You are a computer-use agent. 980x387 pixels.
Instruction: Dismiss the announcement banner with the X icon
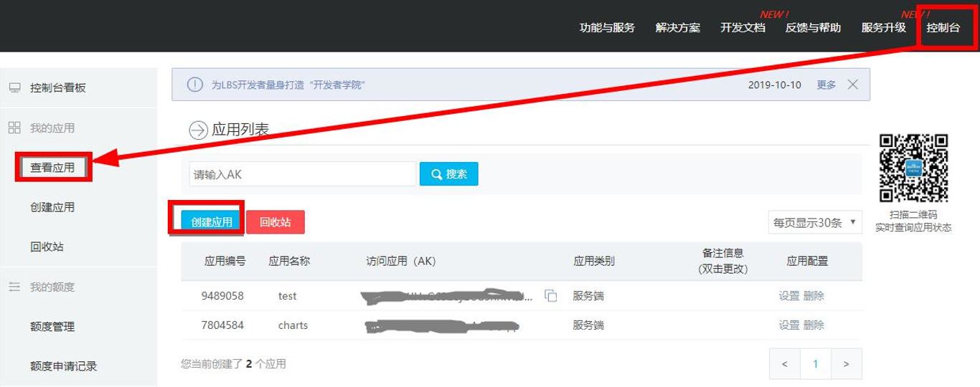(x=852, y=85)
